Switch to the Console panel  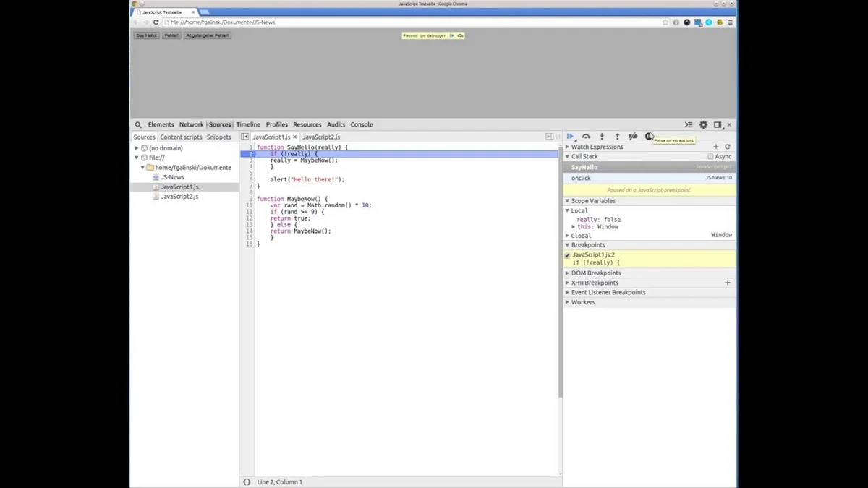(x=361, y=124)
